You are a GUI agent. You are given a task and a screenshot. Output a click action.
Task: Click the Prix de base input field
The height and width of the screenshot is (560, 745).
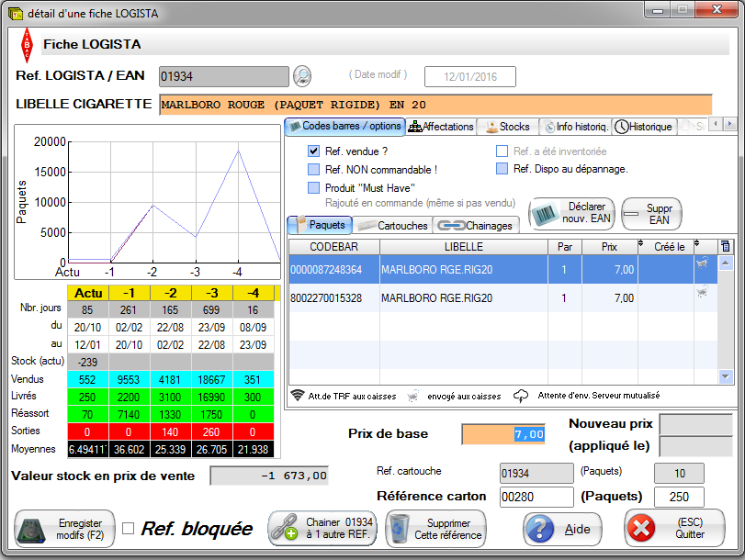(x=502, y=434)
